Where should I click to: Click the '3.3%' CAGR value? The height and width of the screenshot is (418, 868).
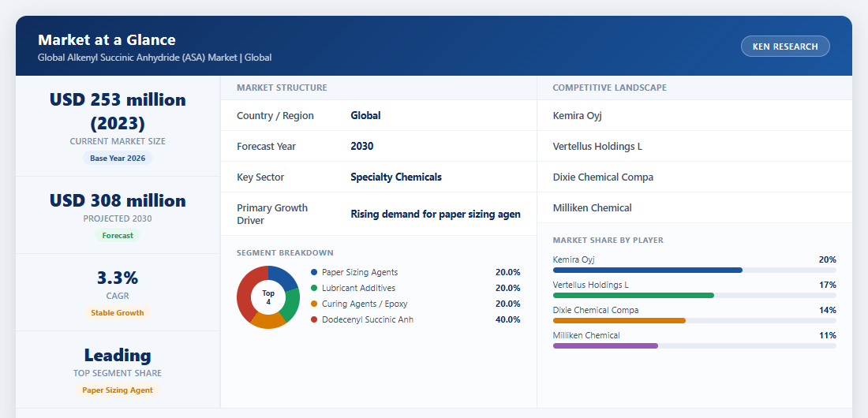click(x=118, y=278)
